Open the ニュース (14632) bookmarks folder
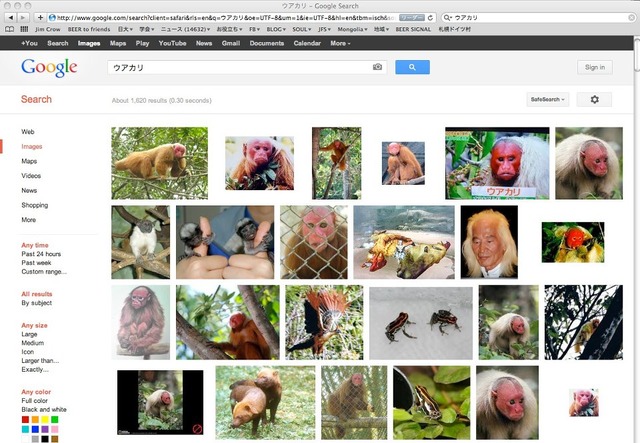The width and height of the screenshot is (640, 443). pos(186,29)
